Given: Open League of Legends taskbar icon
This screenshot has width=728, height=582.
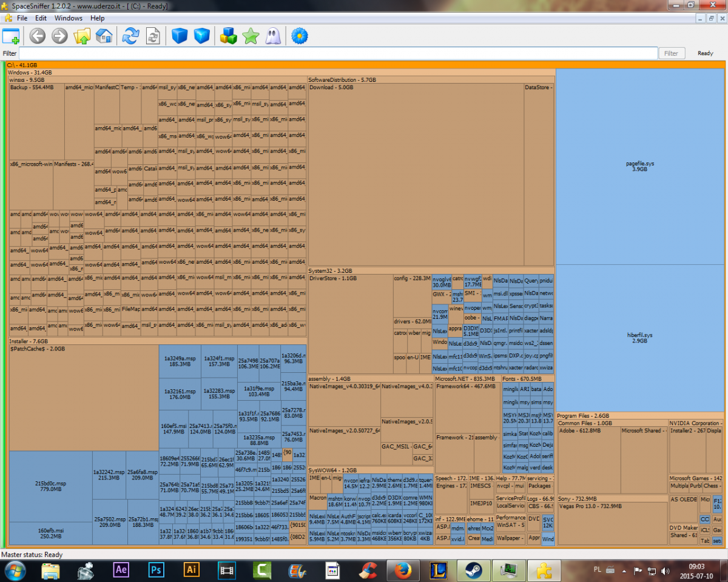Looking at the screenshot, I should [x=438, y=570].
